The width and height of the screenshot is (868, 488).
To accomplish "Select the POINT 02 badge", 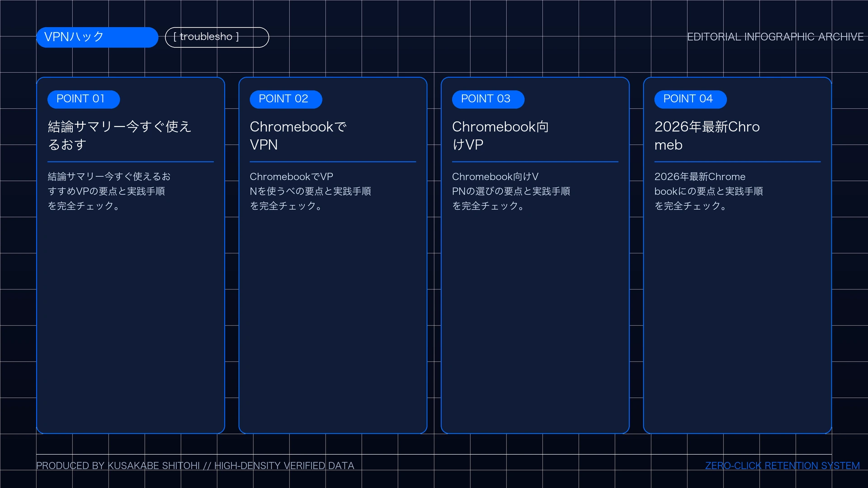I will click(x=286, y=99).
